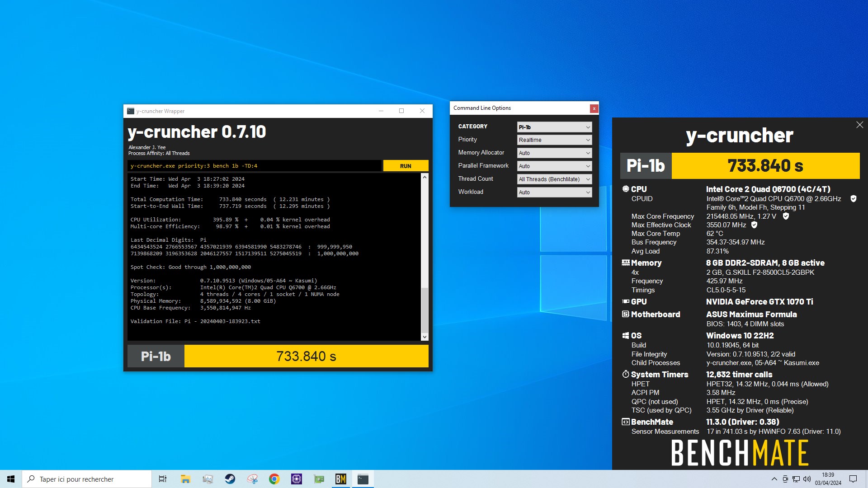
Task: Switch to BenchMate in the taskbar
Action: tap(341, 479)
